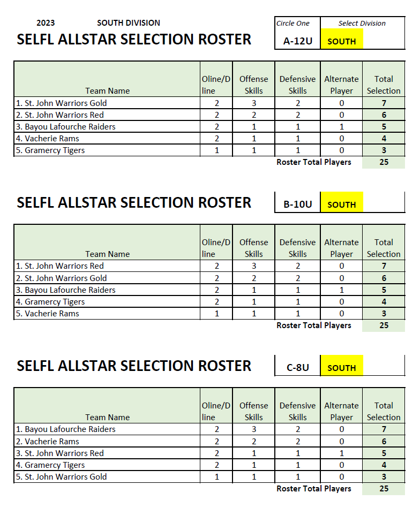
Task: Select the 2023 year cell
Action: point(46,23)
